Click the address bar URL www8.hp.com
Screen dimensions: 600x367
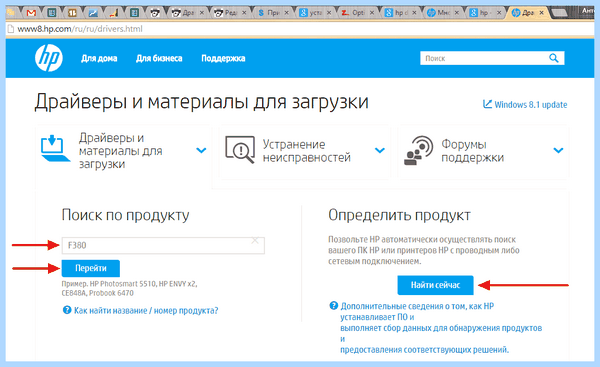click(x=80, y=29)
